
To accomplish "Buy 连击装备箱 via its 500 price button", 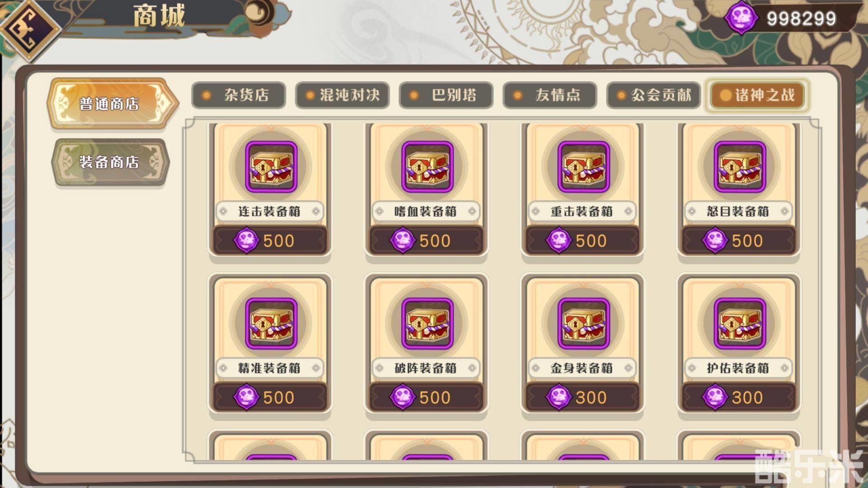I will pyautogui.click(x=270, y=240).
